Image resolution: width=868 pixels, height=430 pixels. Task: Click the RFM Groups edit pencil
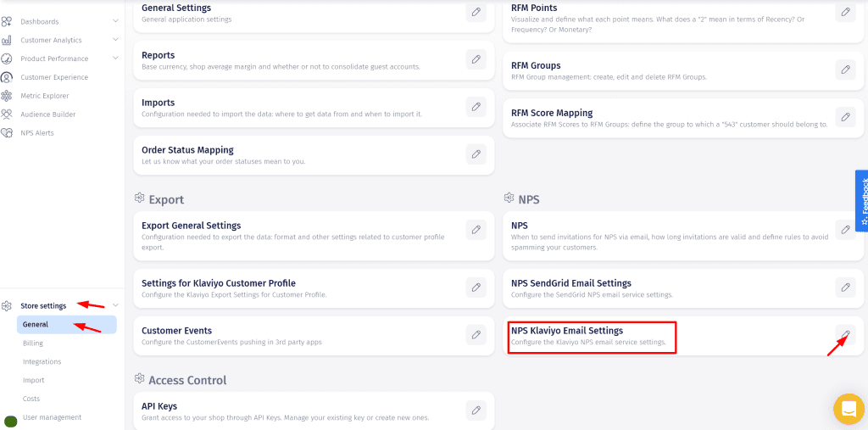click(845, 70)
